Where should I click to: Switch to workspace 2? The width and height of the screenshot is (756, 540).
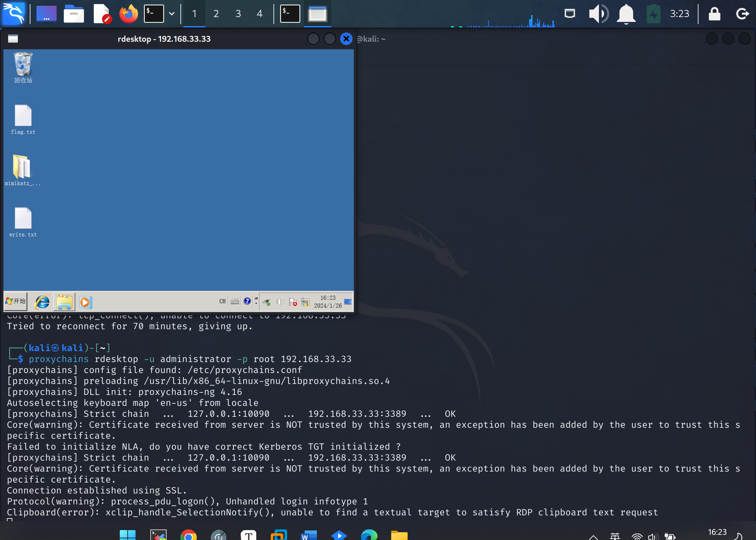(216, 14)
